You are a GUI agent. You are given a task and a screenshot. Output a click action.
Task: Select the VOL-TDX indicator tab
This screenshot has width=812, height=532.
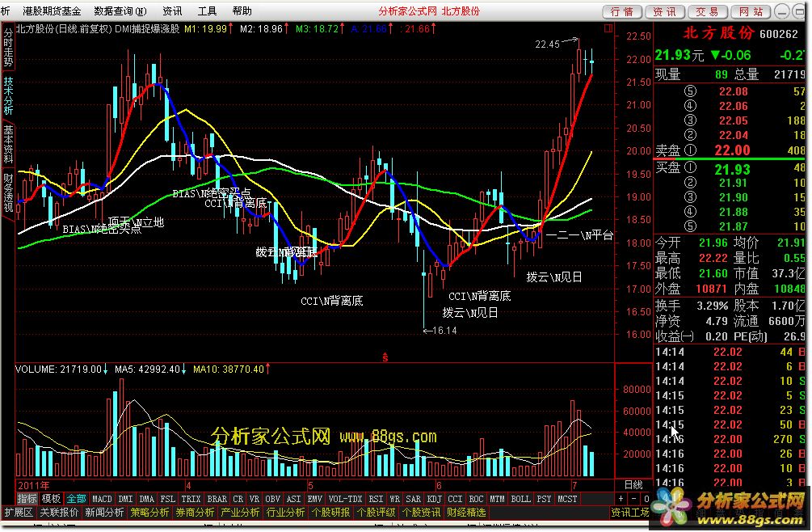click(x=346, y=499)
